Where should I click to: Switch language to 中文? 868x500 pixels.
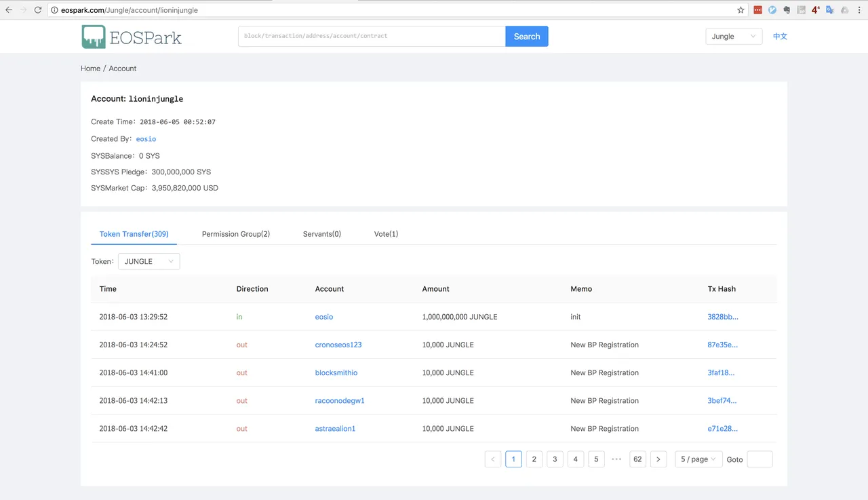[781, 37]
